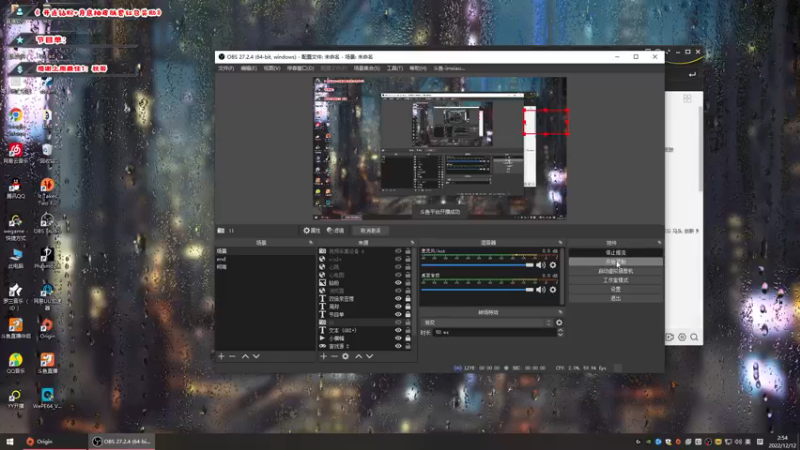The image size is (800, 450).
Task: Open the 文件(F) menu
Action: [x=226, y=68]
